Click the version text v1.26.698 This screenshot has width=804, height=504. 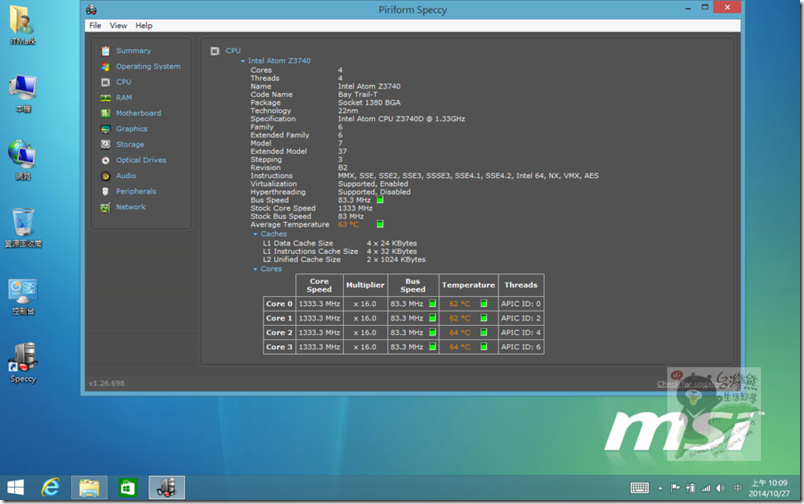pyautogui.click(x=107, y=384)
